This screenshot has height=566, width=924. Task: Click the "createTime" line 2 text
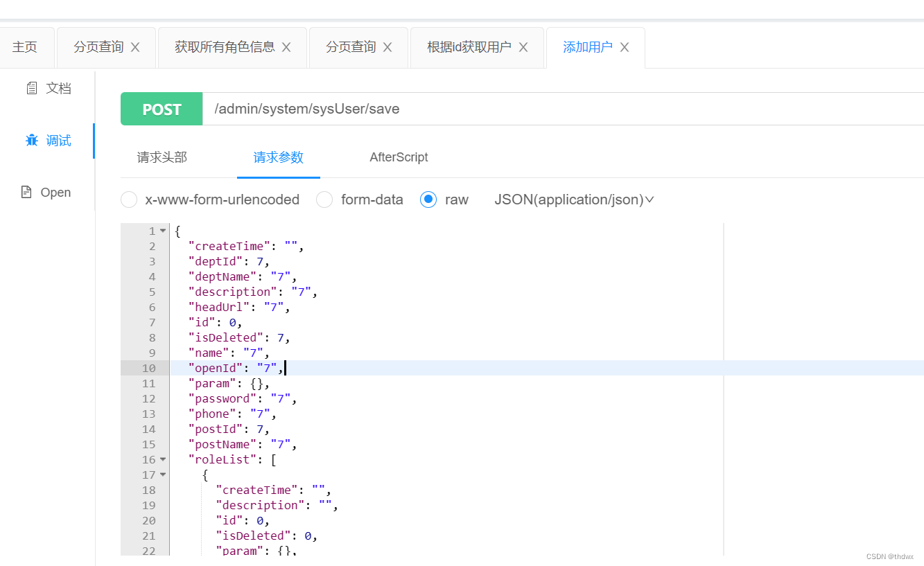coord(246,246)
